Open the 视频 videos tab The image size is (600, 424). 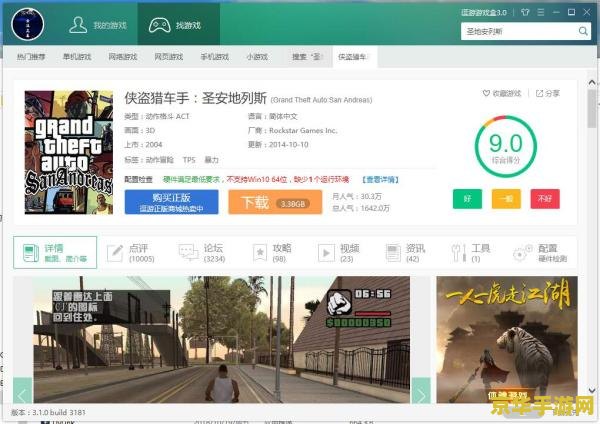(x=339, y=253)
